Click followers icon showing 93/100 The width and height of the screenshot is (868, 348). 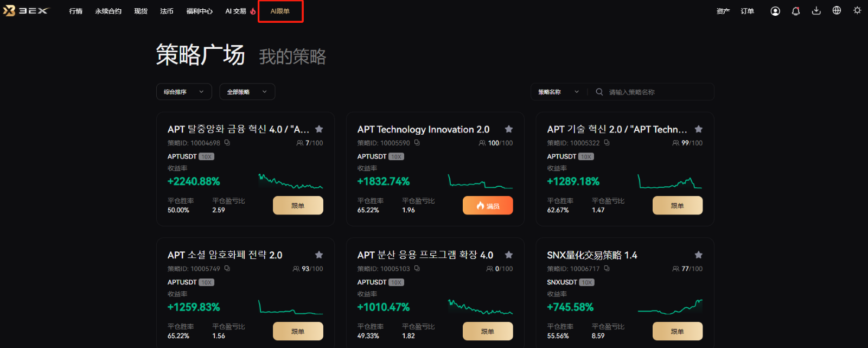(296, 269)
